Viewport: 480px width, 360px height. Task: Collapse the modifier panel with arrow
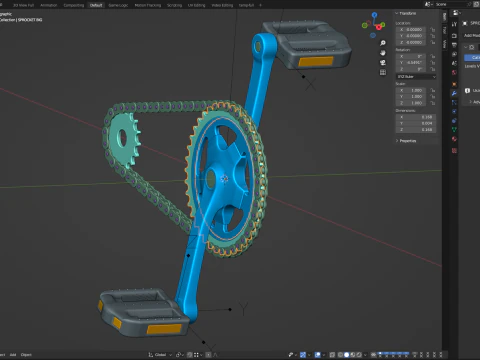point(466,47)
